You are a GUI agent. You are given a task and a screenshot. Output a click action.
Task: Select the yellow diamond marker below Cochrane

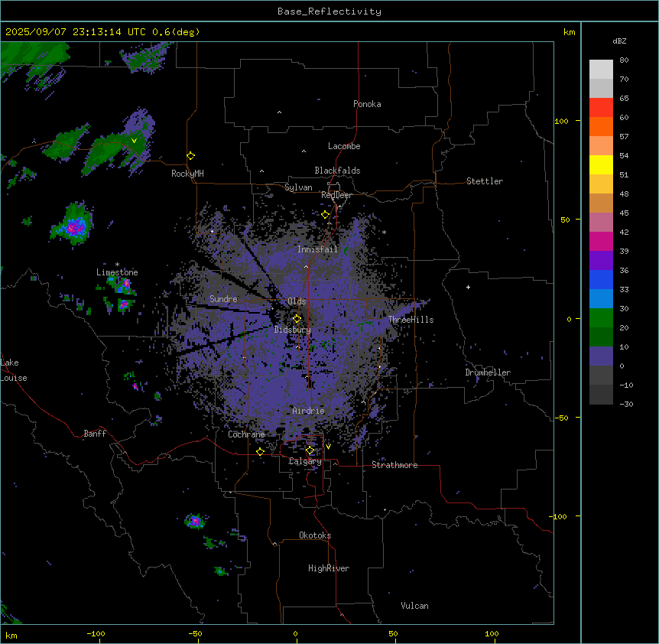click(x=260, y=452)
